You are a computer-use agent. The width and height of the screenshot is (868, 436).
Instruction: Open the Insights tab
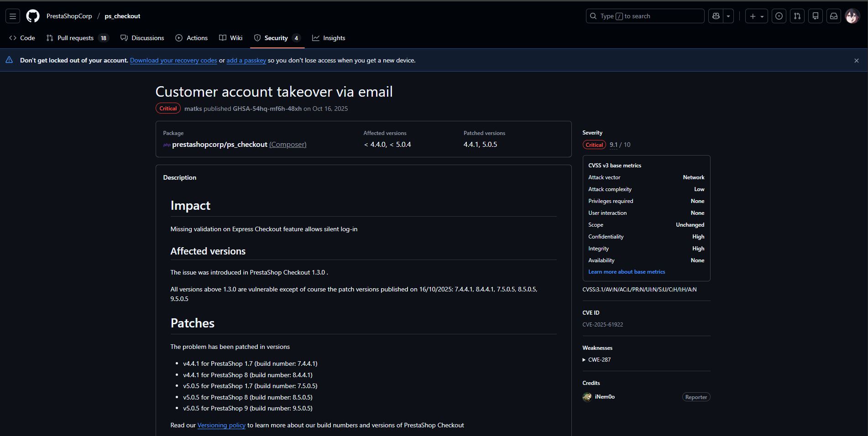(x=334, y=38)
